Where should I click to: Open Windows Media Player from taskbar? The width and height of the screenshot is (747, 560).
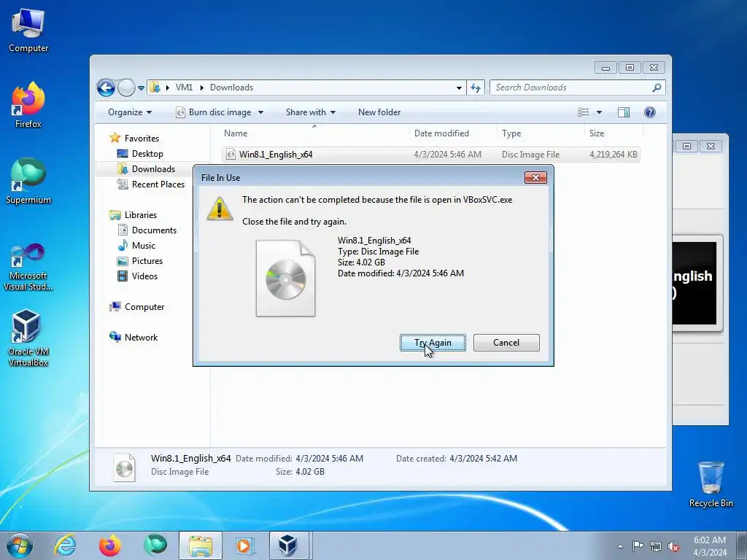tap(246, 545)
